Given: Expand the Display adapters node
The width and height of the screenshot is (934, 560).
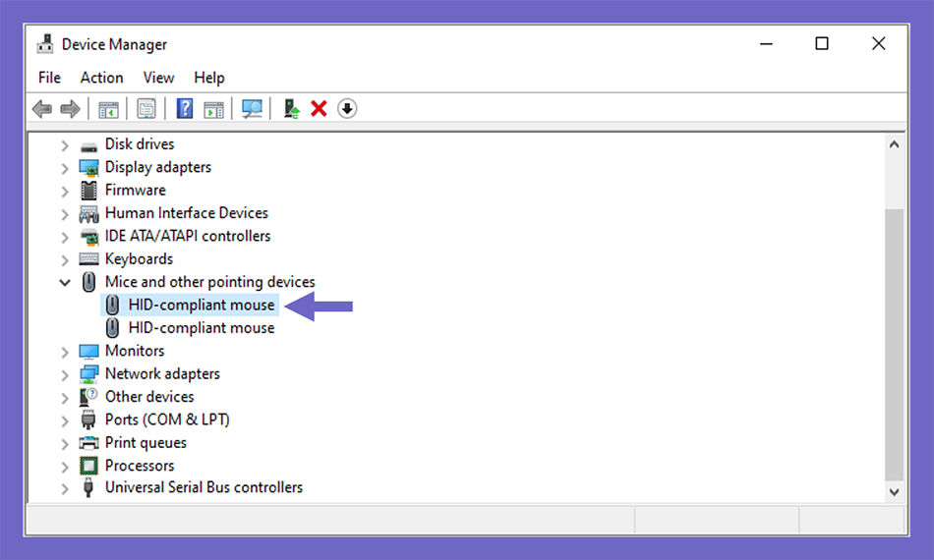Looking at the screenshot, I should (x=65, y=168).
